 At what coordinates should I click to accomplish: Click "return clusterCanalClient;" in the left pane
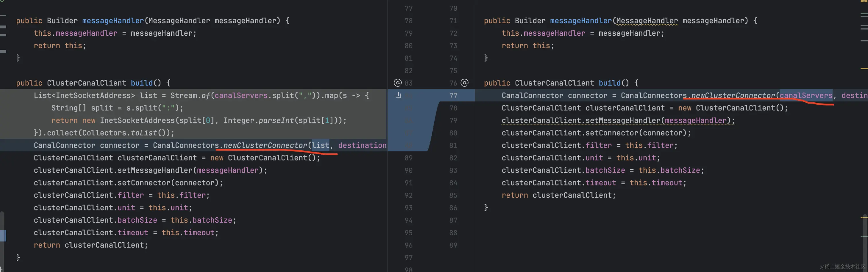coord(91,245)
